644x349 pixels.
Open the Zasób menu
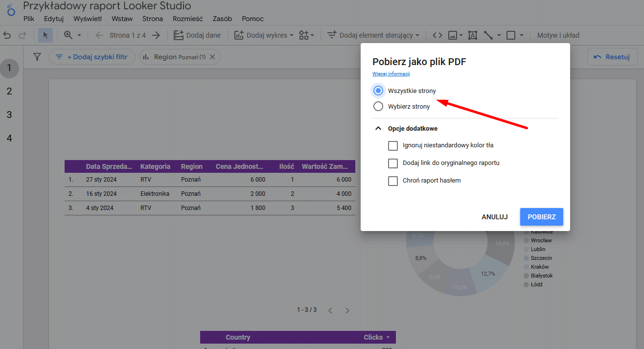pyautogui.click(x=222, y=19)
